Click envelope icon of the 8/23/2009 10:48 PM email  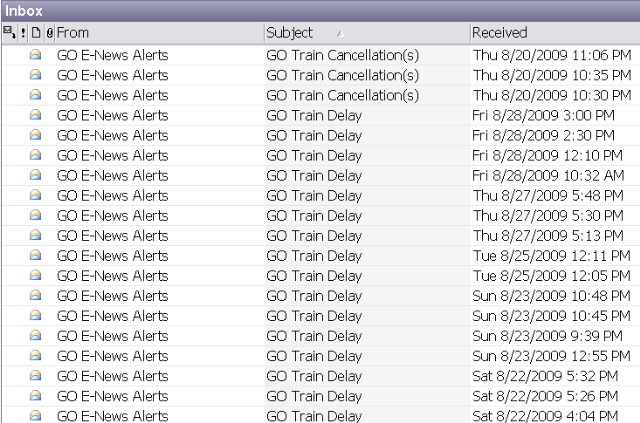36,296
